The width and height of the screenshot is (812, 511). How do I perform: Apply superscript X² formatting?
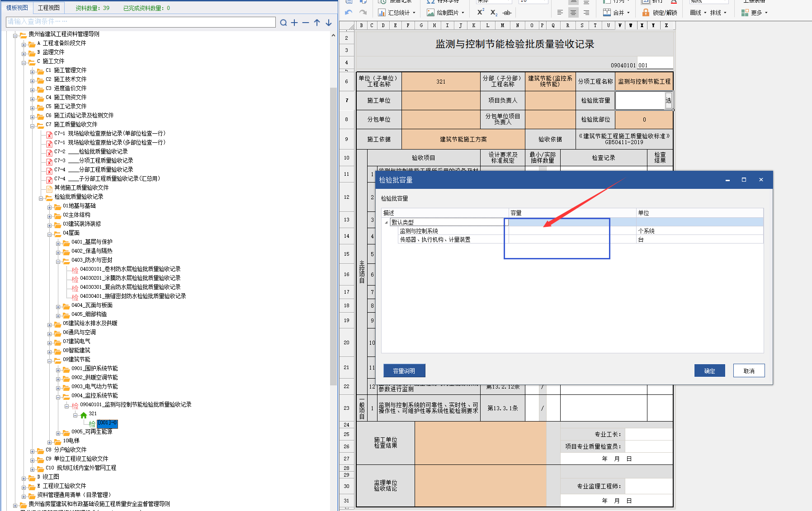tap(481, 12)
